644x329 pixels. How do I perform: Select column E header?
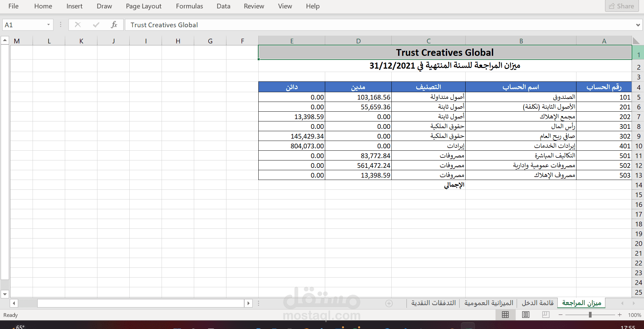pos(292,41)
